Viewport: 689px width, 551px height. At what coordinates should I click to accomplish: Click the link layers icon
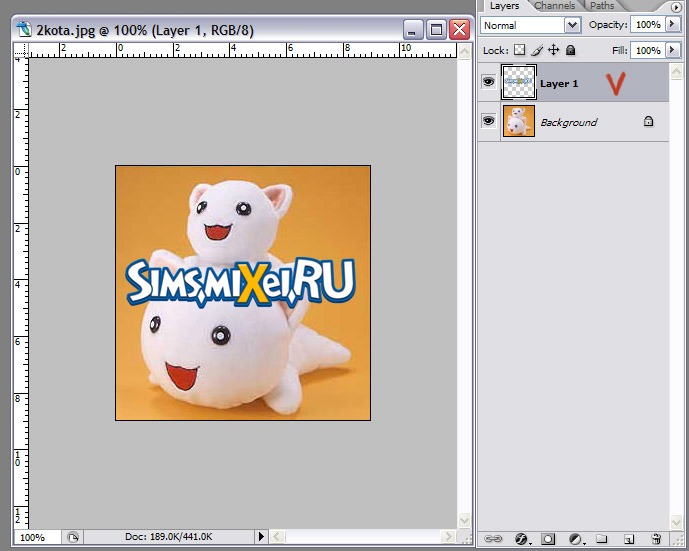pyautogui.click(x=493, y=539)
